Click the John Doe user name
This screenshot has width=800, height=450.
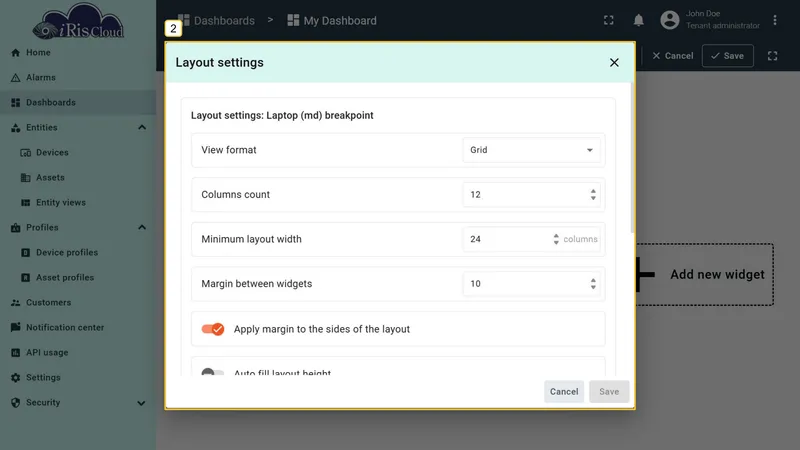(x=703, y=14)
